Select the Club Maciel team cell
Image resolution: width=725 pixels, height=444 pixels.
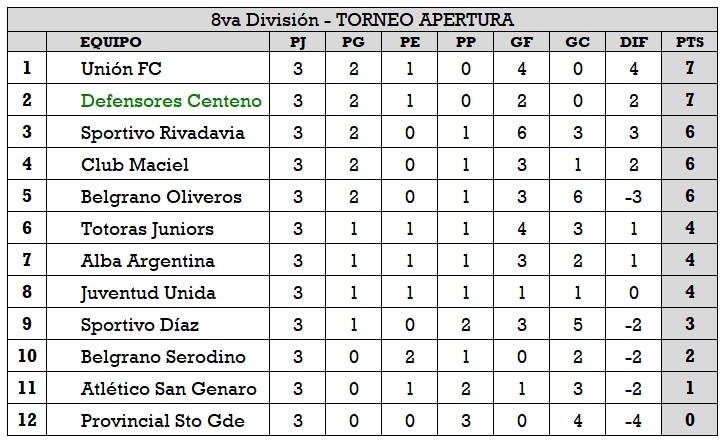pyautogui.click(x=134, y=165)
